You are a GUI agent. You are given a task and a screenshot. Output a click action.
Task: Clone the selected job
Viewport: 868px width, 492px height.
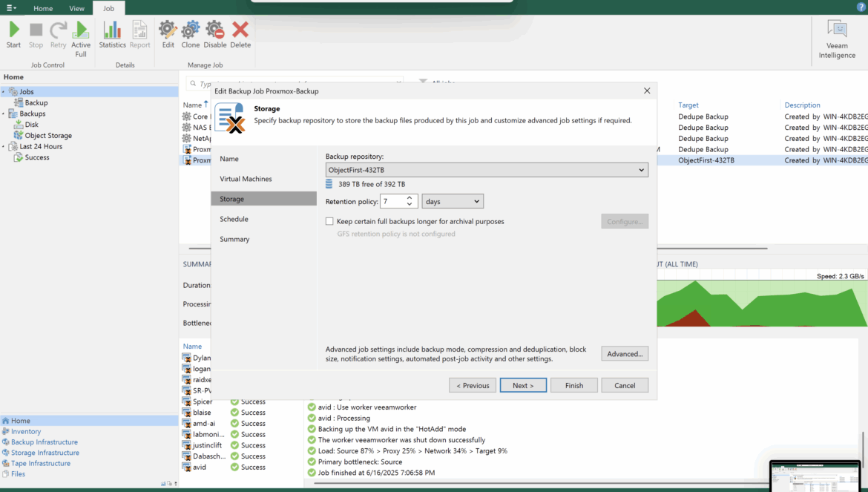tap(191, 35)
